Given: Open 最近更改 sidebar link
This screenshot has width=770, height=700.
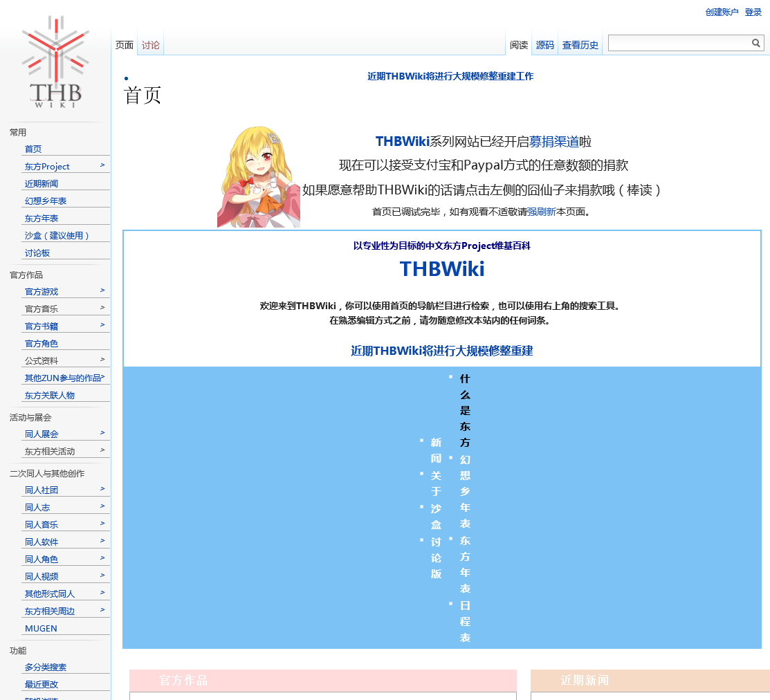Looking at the screenshot, I should tap(42, 684).
